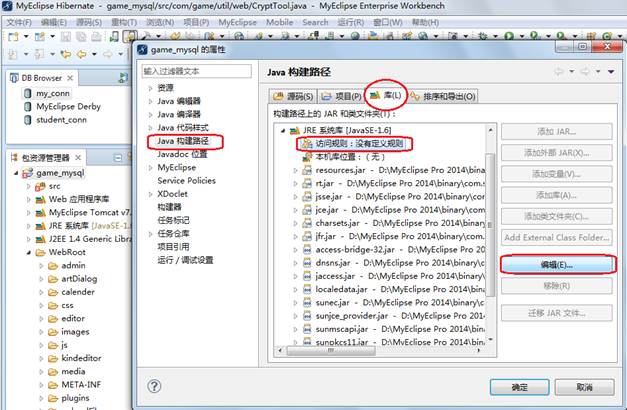Switch to the 排序和导出(O) tab
The height and width of the screenshot is (410, 627).
[x=443, y=96]
